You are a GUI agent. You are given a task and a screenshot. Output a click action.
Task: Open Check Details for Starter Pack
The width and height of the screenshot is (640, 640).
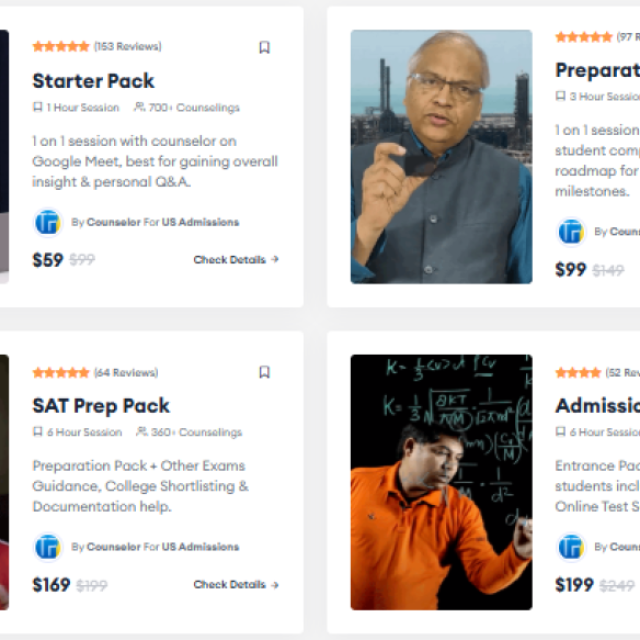point(236,260)
